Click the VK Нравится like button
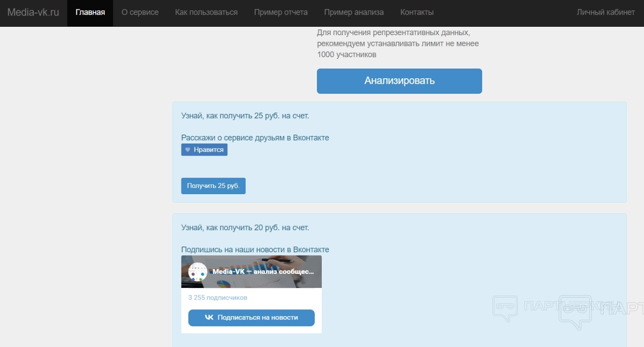Viewport: 644px width, 347px height. click(205, 150)
